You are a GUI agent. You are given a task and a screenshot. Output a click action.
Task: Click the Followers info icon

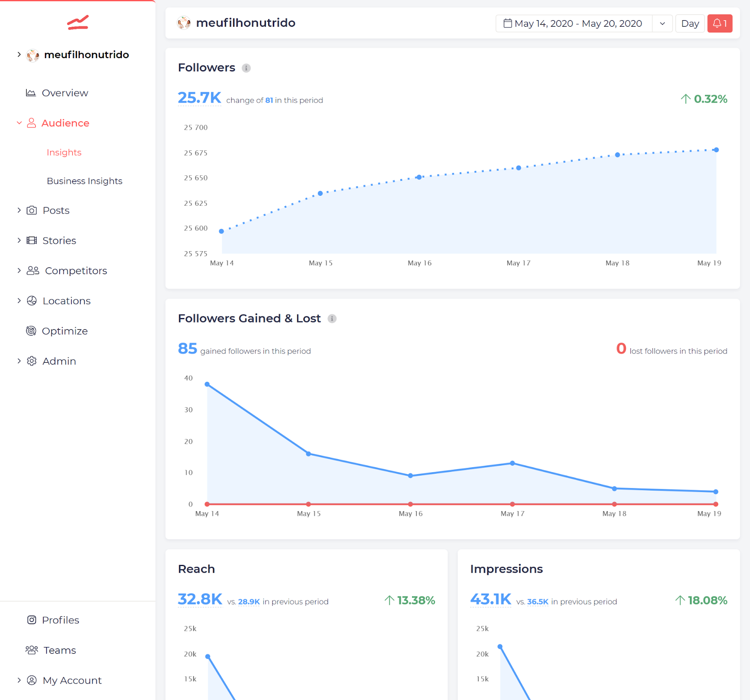click(246, 68)
